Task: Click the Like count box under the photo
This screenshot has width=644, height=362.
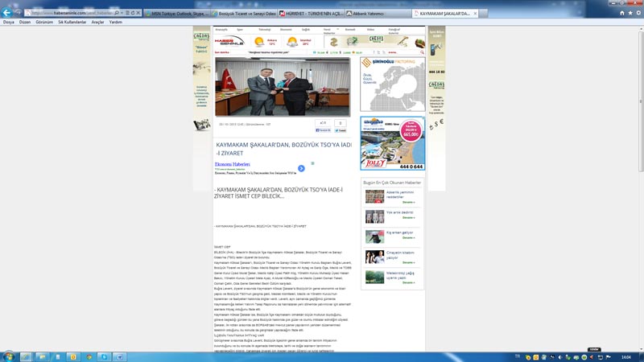Action: click(x=323, y=123)
